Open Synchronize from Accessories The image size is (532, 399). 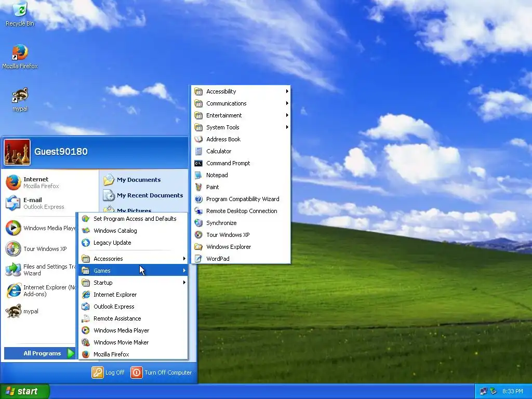pos(241,223)
